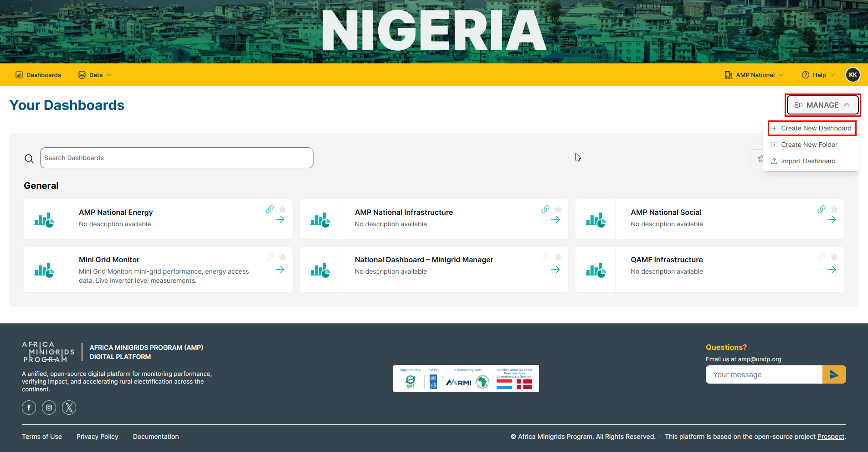Click the Import Dashboard upload icon
The width and height of the screenshot is (868, 452).
pos(774,161)
